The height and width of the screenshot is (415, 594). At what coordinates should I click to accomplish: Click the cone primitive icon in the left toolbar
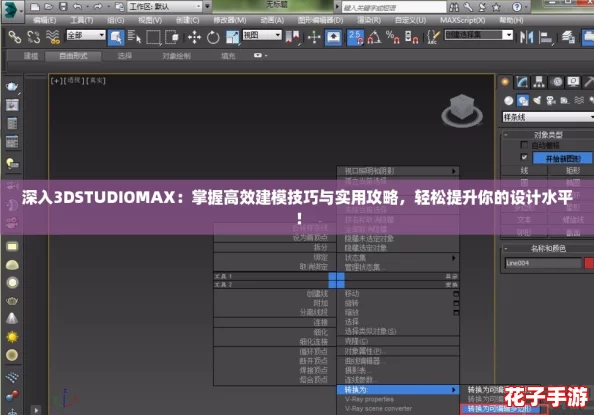point(12,318)
